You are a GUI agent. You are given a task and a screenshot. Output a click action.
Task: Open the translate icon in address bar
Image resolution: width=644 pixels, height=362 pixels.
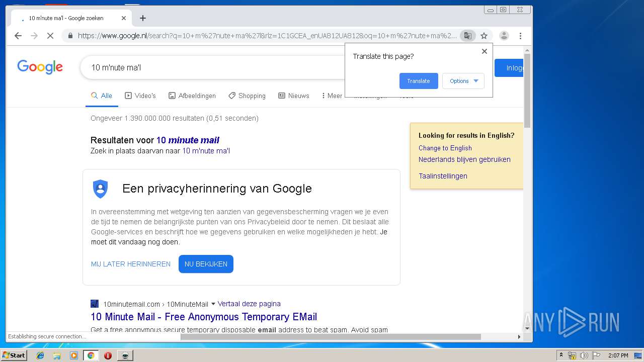pyautogui.click(x=468, y=36)
